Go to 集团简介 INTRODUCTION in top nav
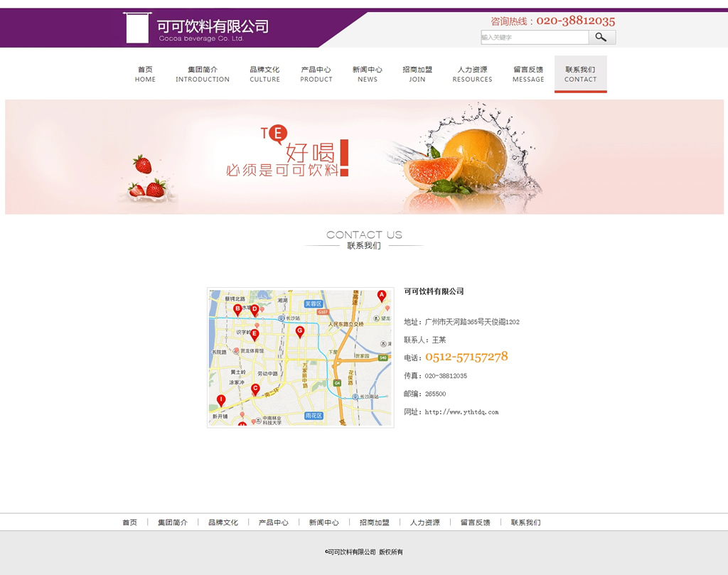Image resolution: width=728 pixels, height=575 pixels. [203, 74]
